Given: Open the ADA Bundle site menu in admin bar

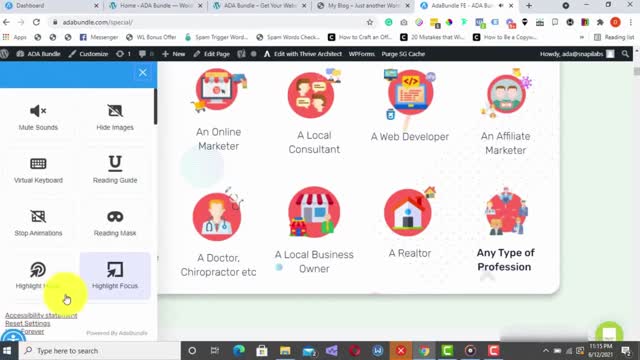Looking at the screenshot, I should [38, 54].
